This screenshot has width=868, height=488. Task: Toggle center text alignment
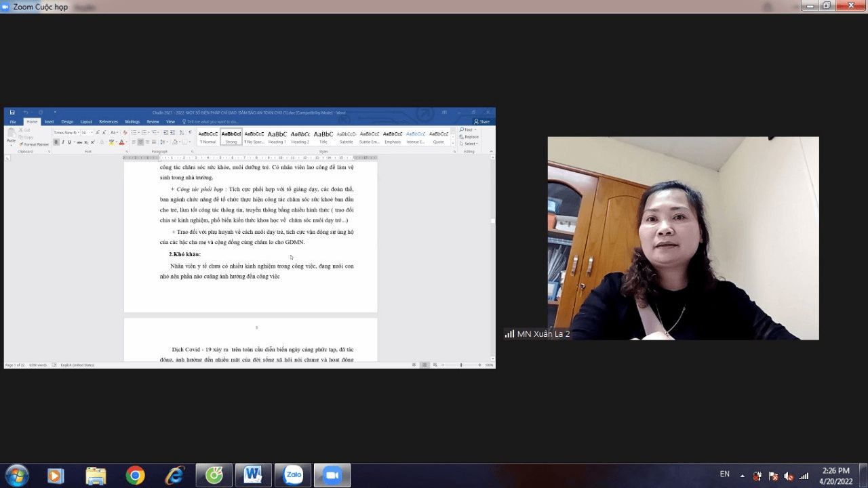click(x=140, y=142)
